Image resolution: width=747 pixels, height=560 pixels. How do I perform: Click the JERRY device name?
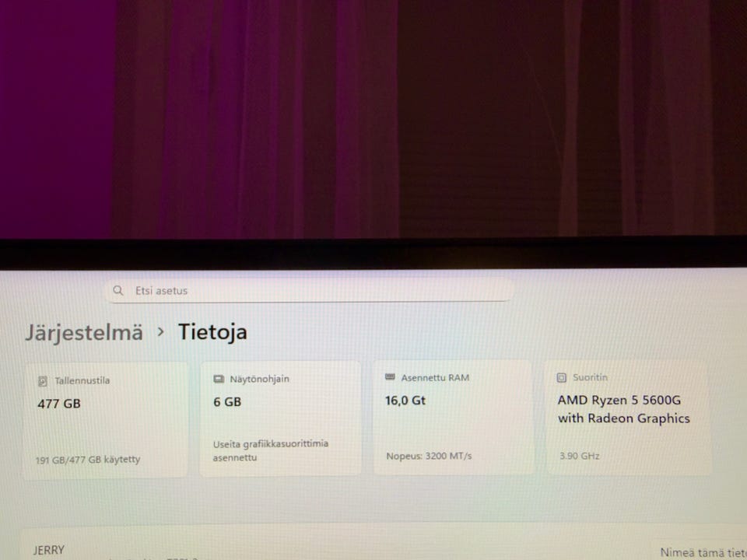(48, 551)
